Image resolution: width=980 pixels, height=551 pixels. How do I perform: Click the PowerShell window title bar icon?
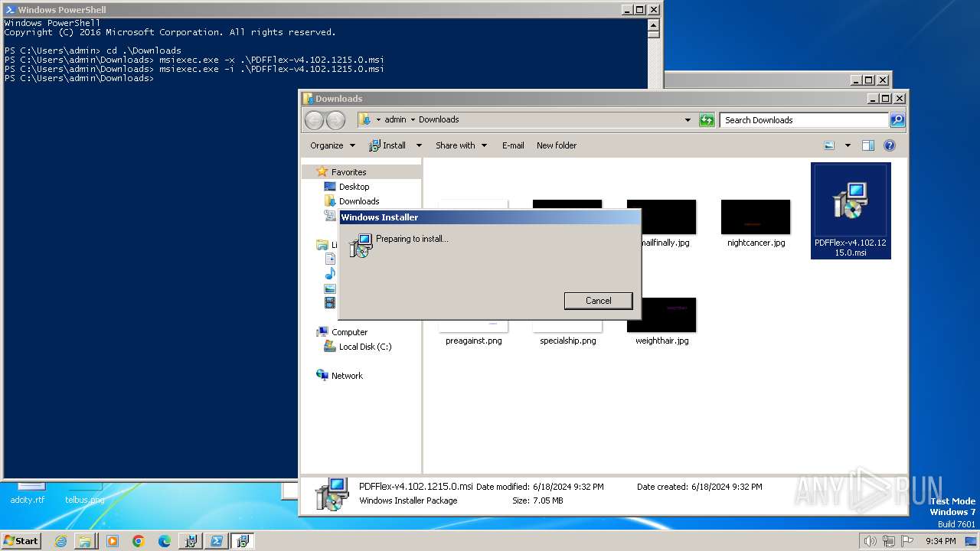10,10
